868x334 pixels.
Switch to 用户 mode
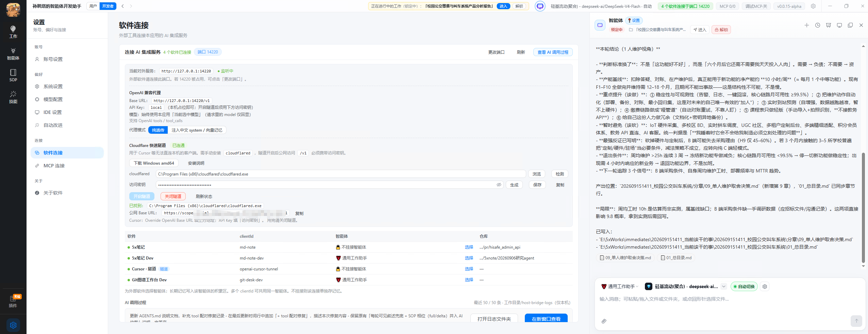pos(93,6)
